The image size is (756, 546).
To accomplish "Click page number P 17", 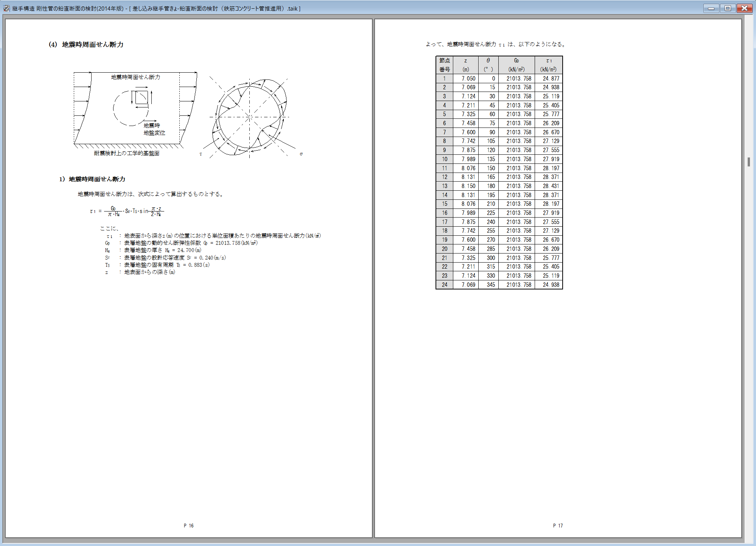I will coord(558,526).
